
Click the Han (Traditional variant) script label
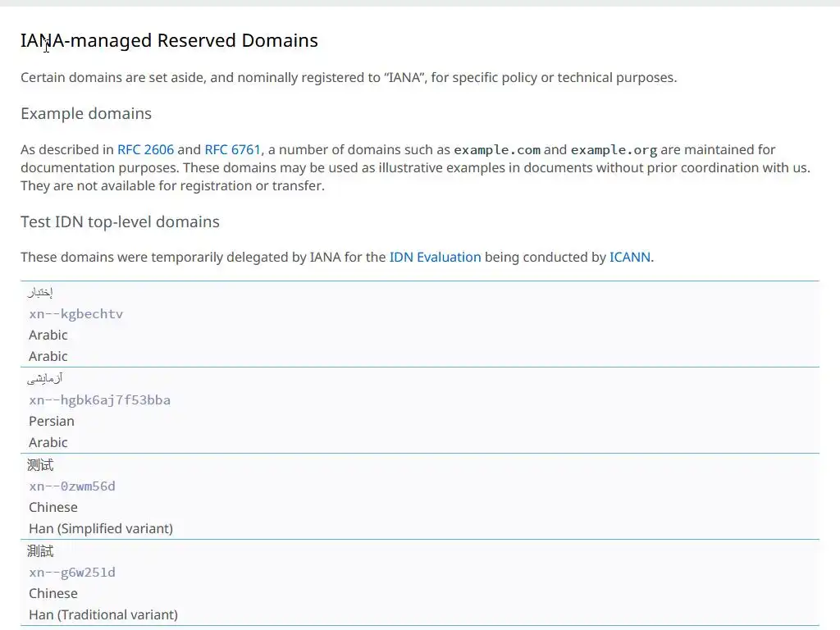coord(103,614)
